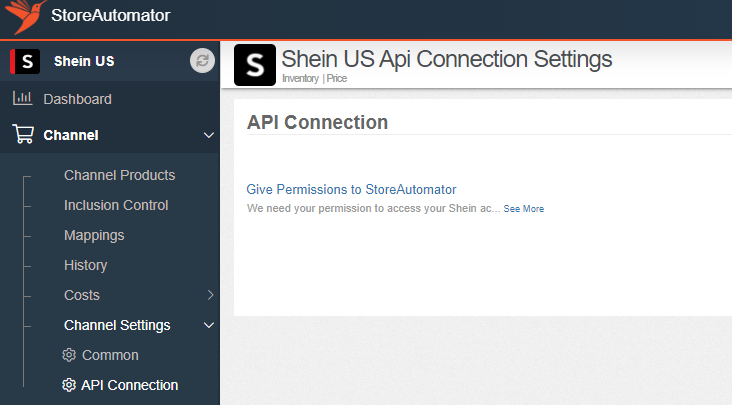Screen dimensions: 732x405
Task: Open Channel Products in sidebar
Action: click(120, 175)
